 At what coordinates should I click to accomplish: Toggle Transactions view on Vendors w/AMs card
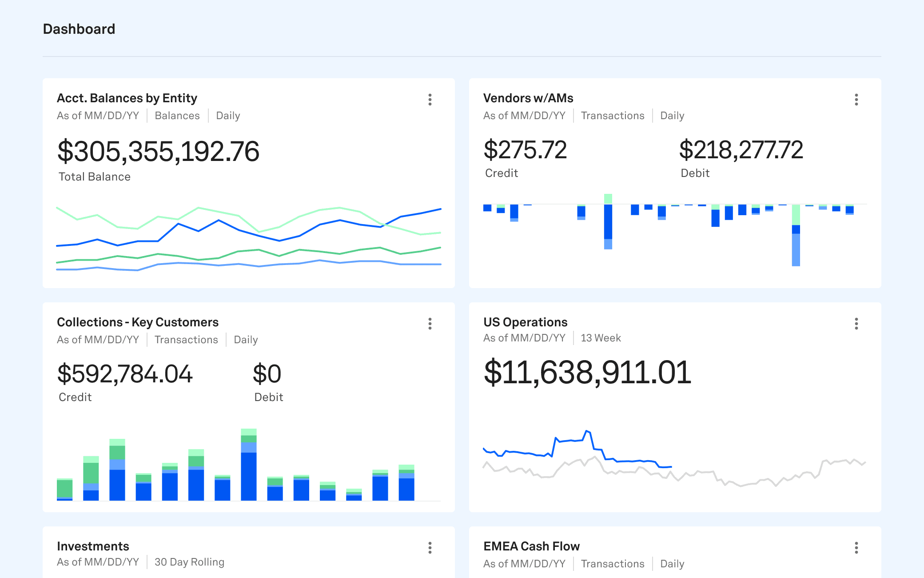[613, 115]
